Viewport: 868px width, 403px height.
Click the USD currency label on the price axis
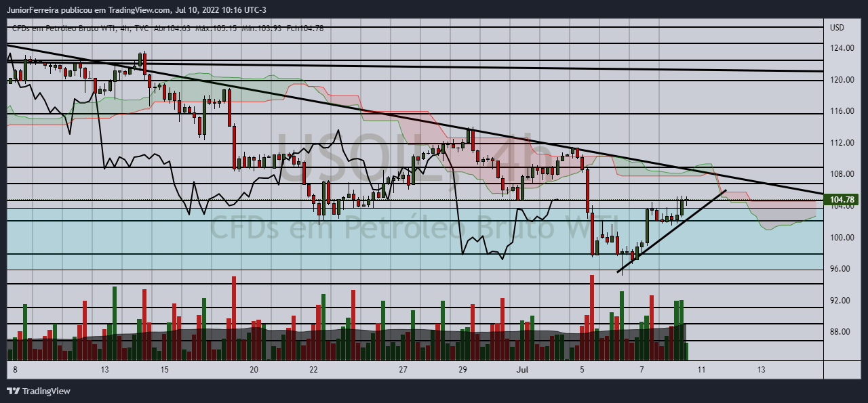click(x=837, y=28)
